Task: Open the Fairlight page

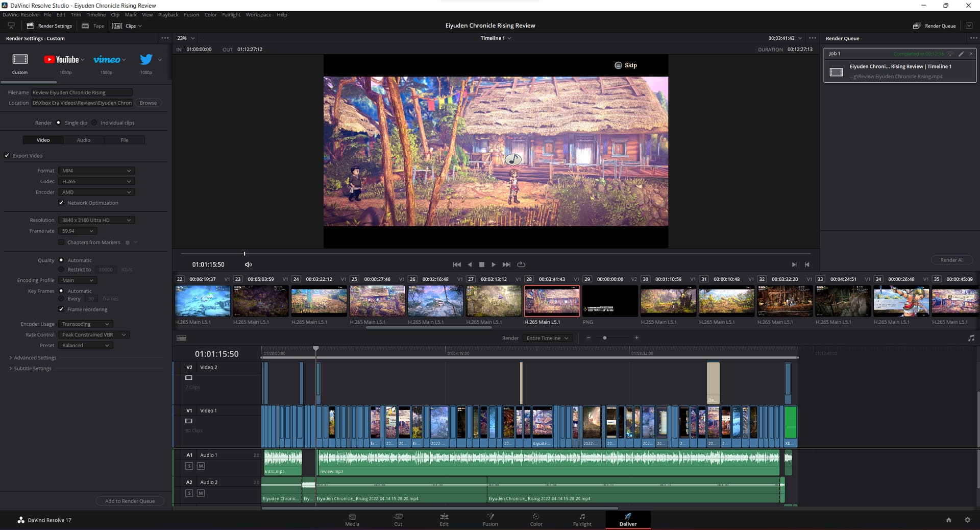Action: point(582,520)
